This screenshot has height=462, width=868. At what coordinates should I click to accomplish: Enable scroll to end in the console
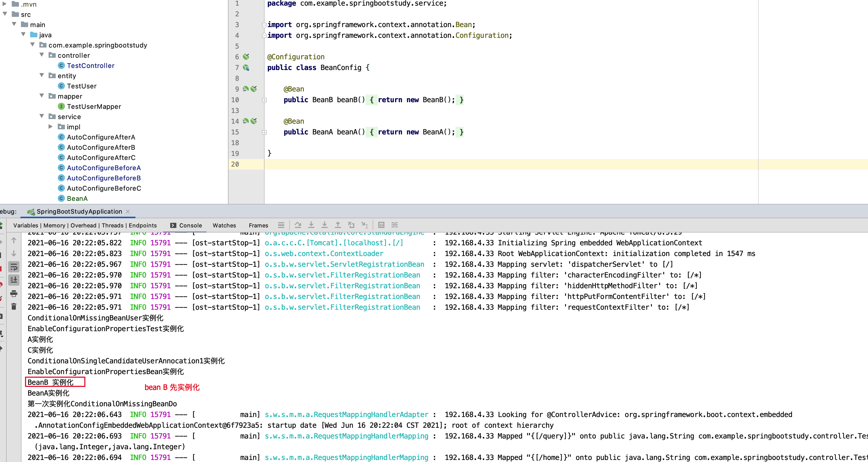tap(14, 280)
